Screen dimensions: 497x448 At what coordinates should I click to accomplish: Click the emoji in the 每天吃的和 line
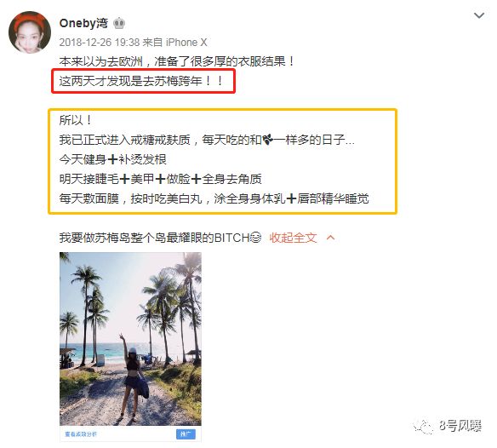point(267,140)
